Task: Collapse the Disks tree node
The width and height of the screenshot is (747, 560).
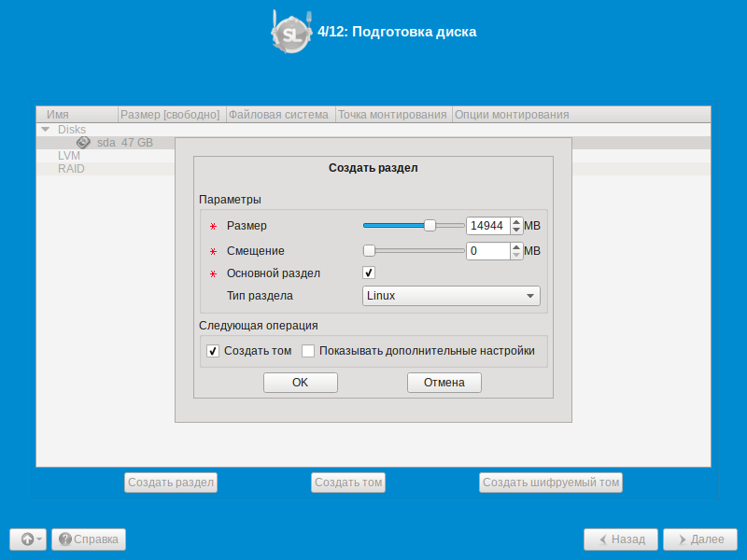Action: click(x=46, y=130)
